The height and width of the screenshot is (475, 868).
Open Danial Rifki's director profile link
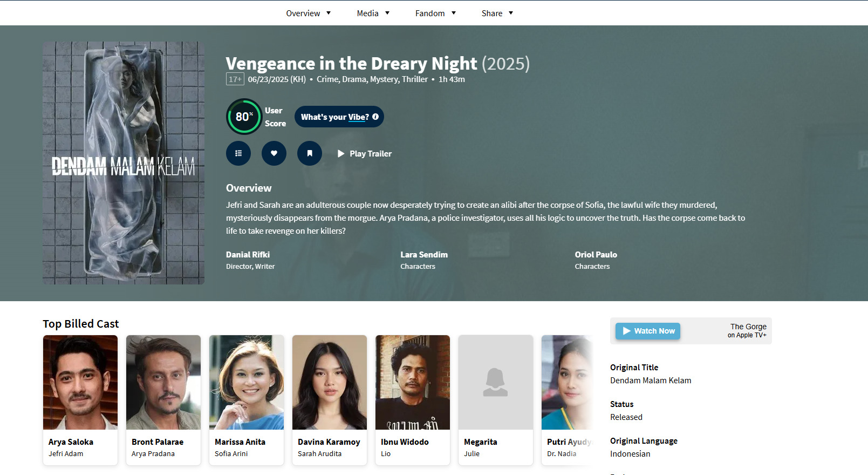pos(248,255)
